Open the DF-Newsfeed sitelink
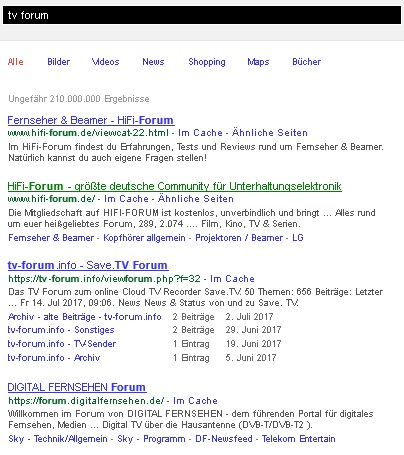Image resolution: width=404 pixels, height=455 pixels. 224,439
